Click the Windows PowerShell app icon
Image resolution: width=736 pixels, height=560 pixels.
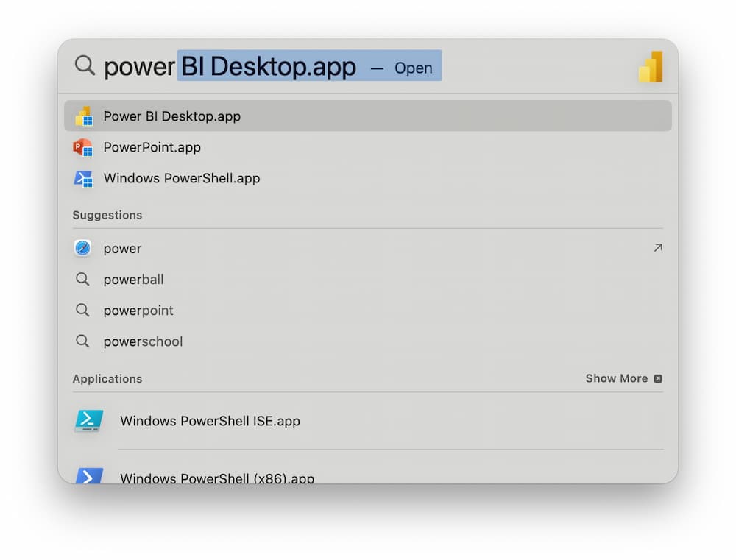83,178
